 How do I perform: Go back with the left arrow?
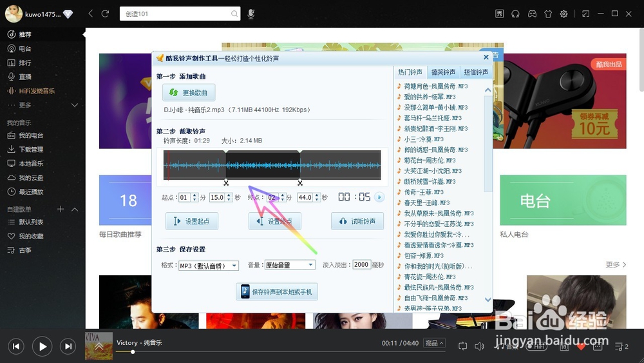[x=91, y=14]
